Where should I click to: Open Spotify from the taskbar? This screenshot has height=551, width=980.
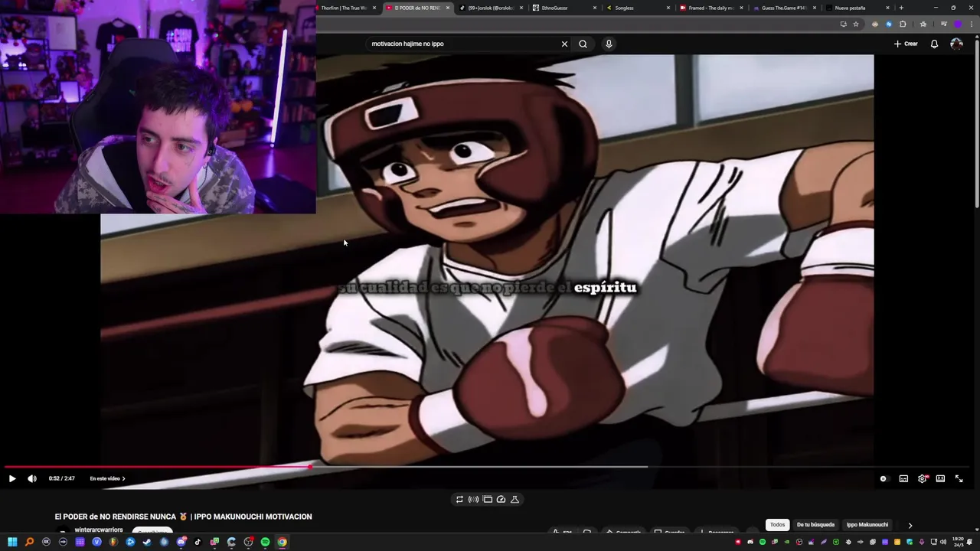pos(265,542)
